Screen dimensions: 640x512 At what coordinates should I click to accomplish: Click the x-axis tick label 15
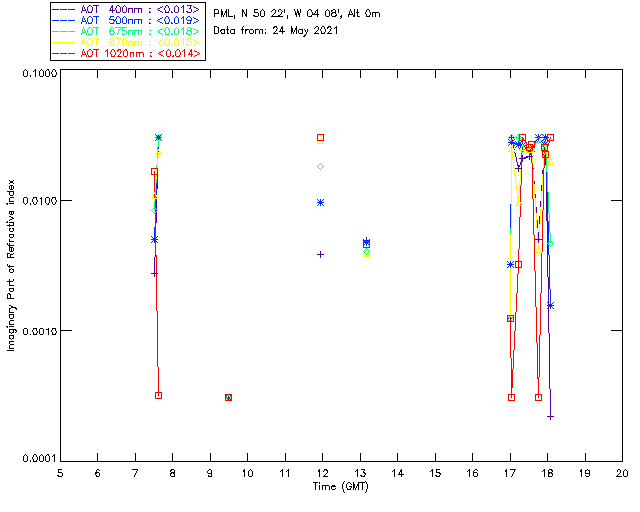click(435, 473)
